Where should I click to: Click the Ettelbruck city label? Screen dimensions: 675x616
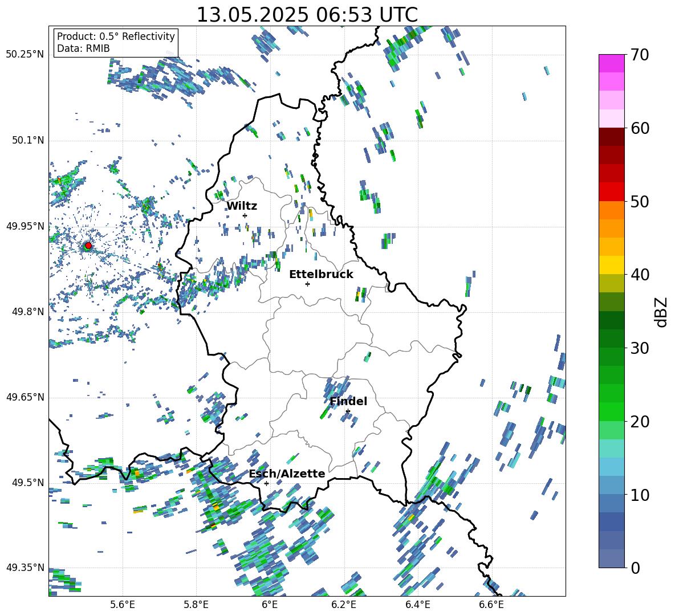321,275
